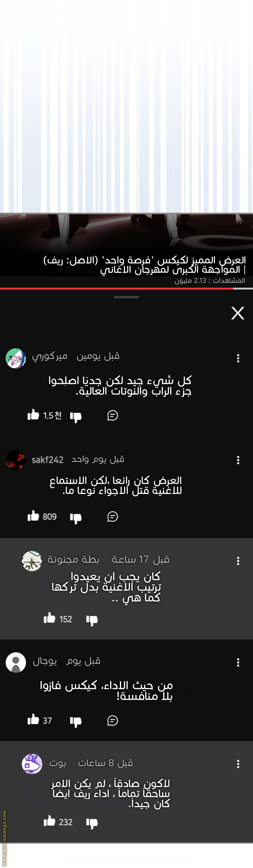The height and width of the screenshot is (868, 253).
Task: Open reply icon under يوجال's comment
Action: tap(112, 720)
